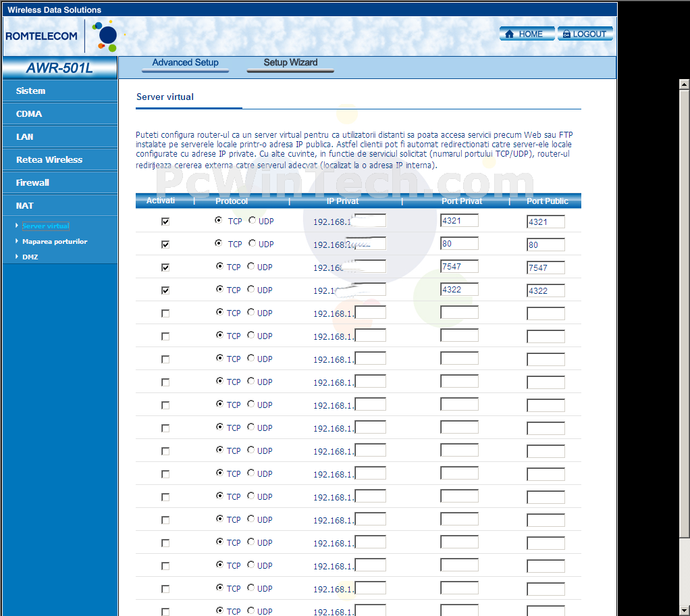Image resolution: width=690 pixels, height=616 pixels.
Task: Uncheck Activati for the port 7547 row
Action: coord(165,267)
